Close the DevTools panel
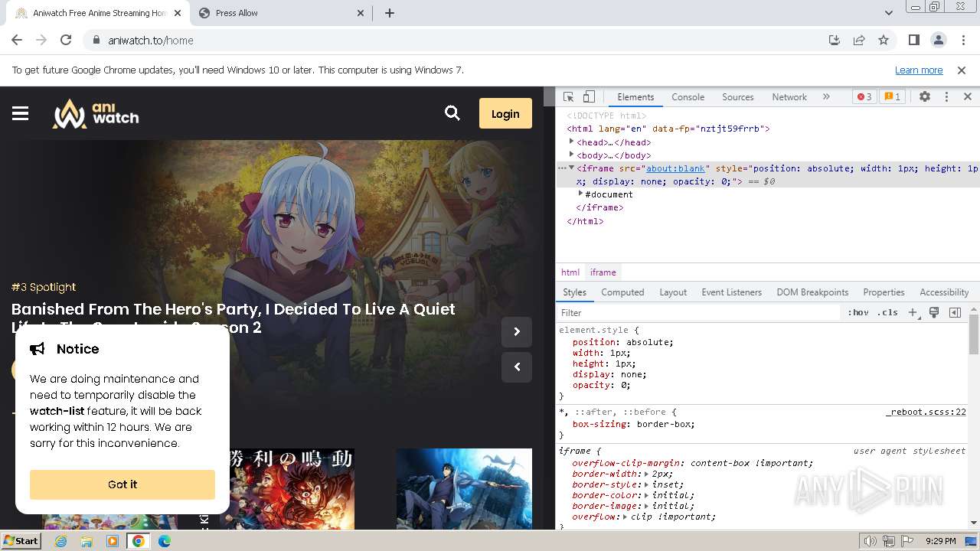The height and width of the screenshot is (551, 980). pyautogui.click(x=968, y=97)
